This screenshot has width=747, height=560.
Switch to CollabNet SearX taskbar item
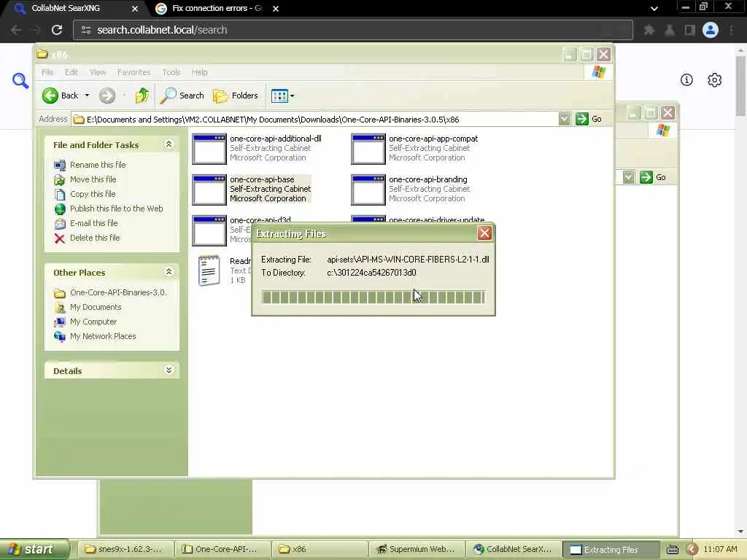coord(513,549)
